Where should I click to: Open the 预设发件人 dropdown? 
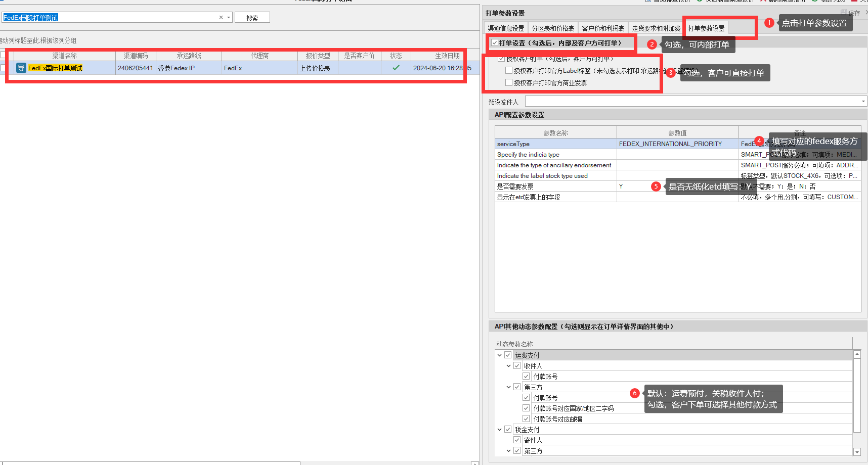pos(863,102)
